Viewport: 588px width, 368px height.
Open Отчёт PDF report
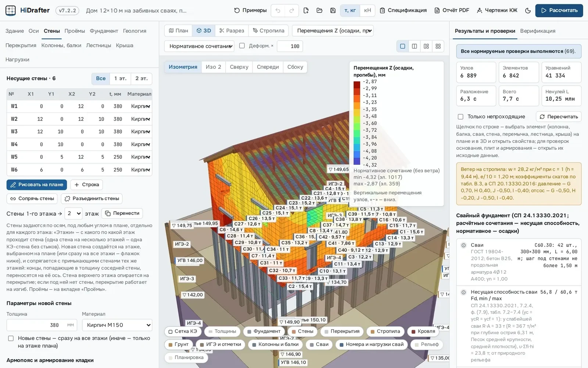(452, 10)
